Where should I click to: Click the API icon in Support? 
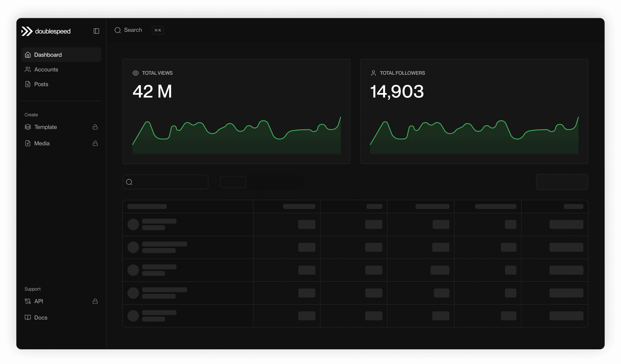28,301
